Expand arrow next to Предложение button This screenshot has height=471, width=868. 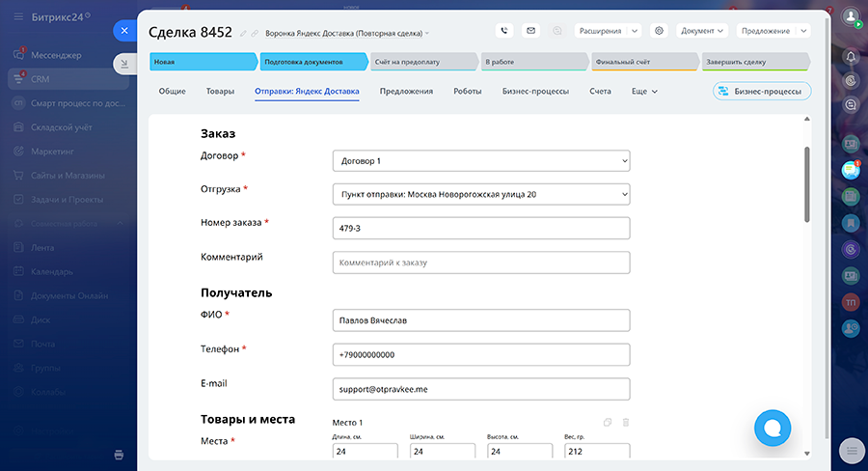click(x=803, y=31)
